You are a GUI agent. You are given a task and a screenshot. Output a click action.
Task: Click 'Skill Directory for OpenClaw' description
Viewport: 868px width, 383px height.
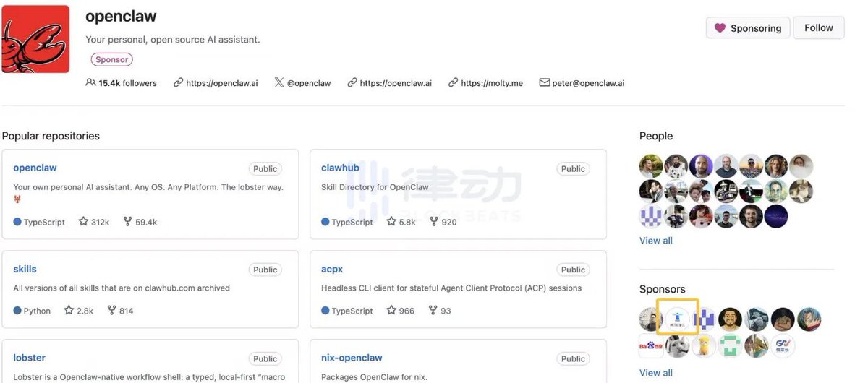pos(375,187)
